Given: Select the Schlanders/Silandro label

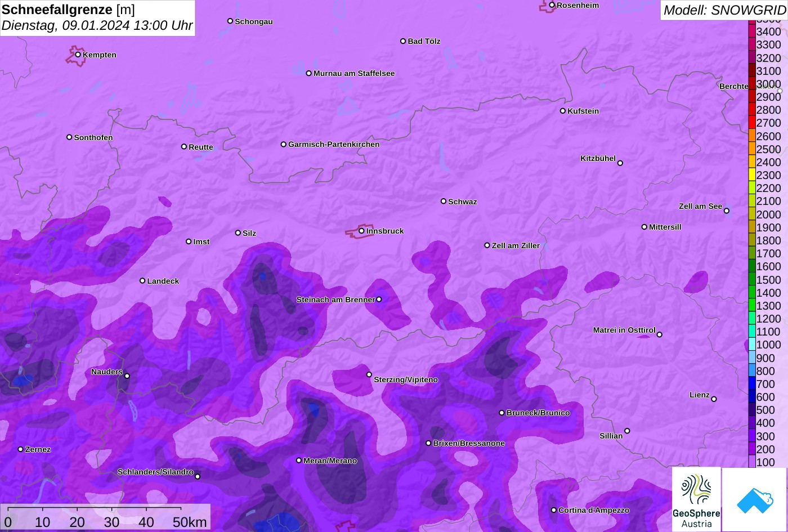Looking at the screenshot, I should click(155, 472).
